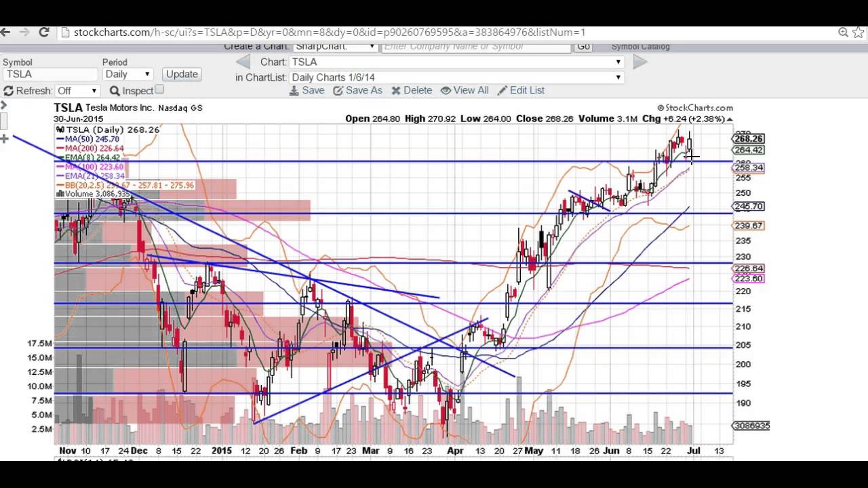Go to previous chart with left arrow
This screenshot has width=868, height=488.
[x=243, y=62]
